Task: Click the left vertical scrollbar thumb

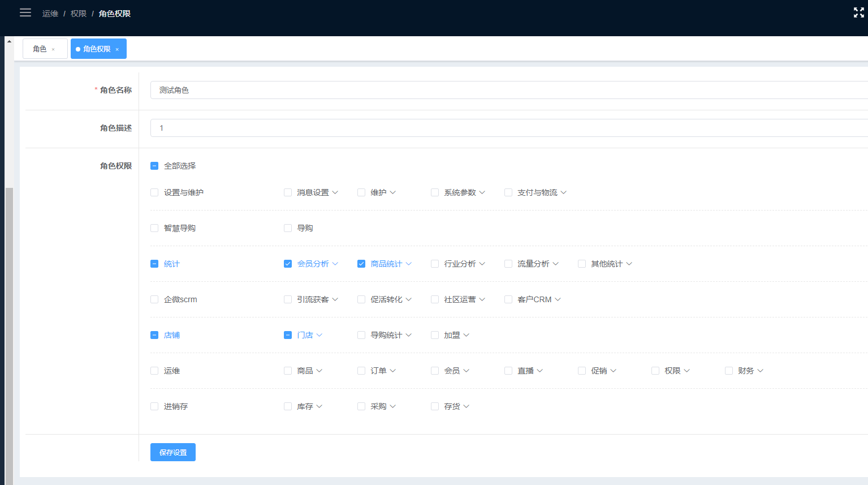Action: pyautogui.click(x=9, y=336)
